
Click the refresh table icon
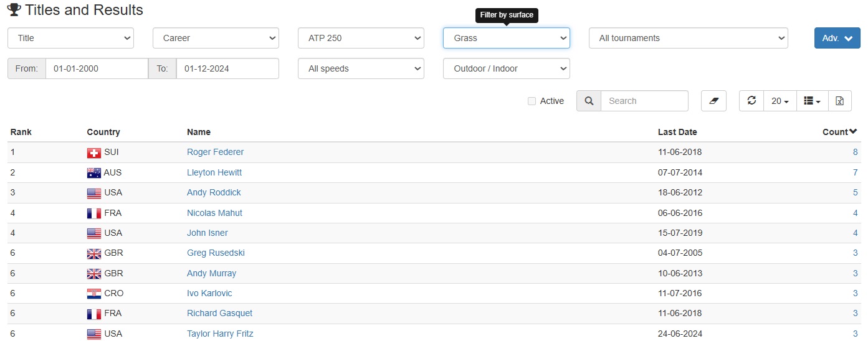[751, 101]
